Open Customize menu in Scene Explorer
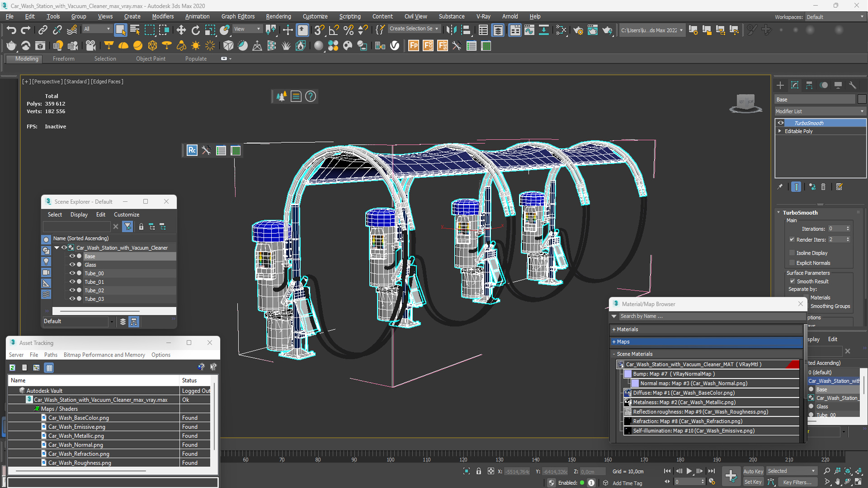 coord(127,215)
